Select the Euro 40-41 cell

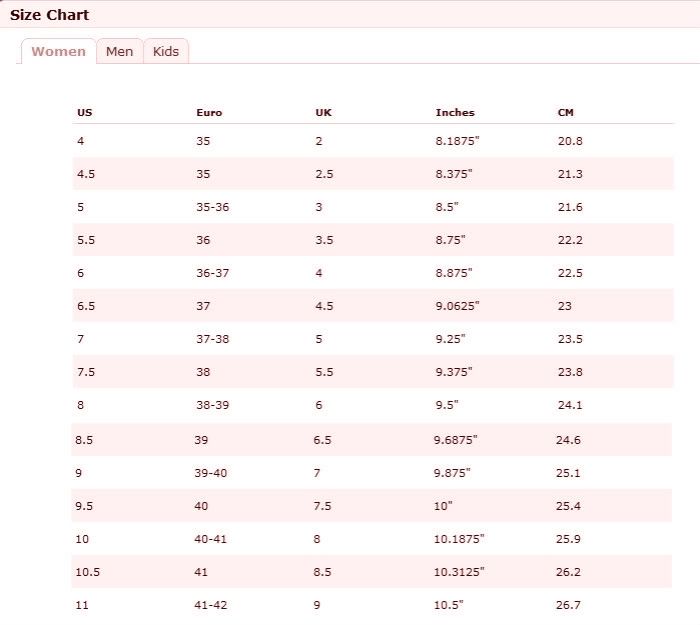coord(211,539)
